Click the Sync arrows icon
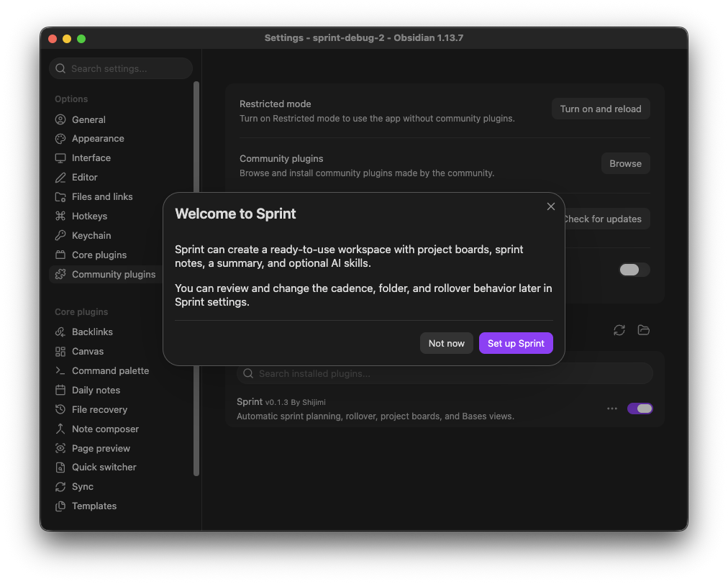Viewport: 728px width, 584px height. (60, 486)
